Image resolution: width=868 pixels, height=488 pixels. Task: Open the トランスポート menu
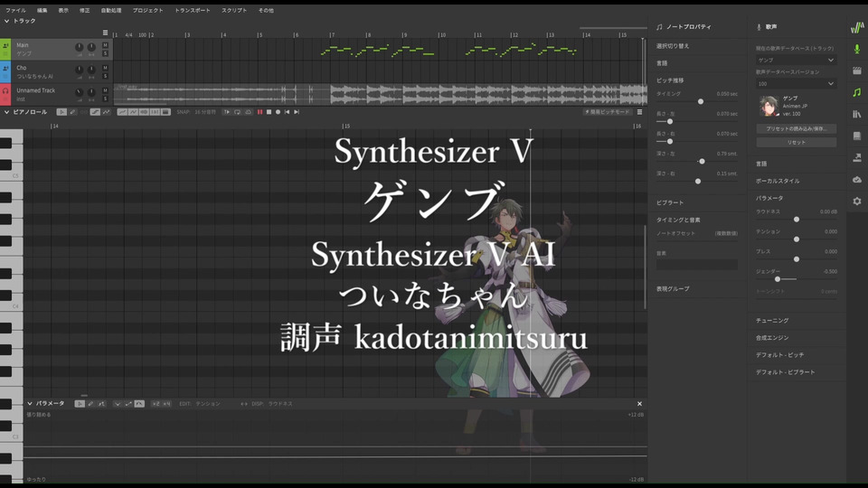(192, 10)
